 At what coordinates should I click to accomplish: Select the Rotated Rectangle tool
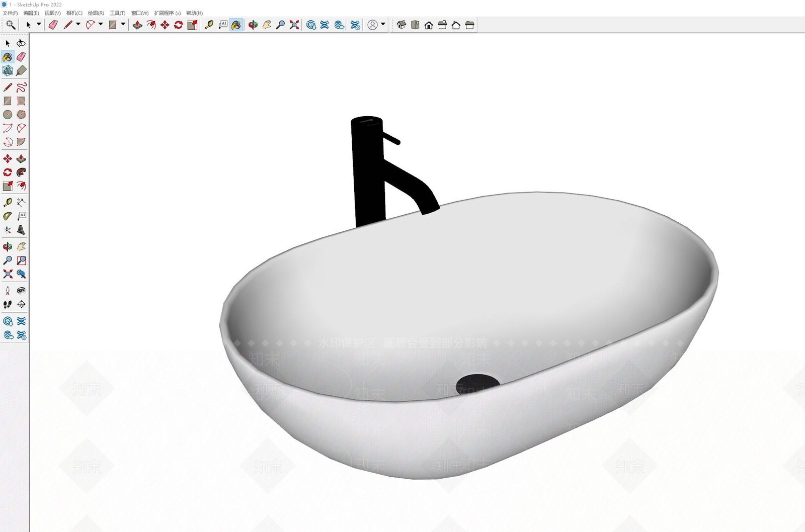[x=21, y=101]
